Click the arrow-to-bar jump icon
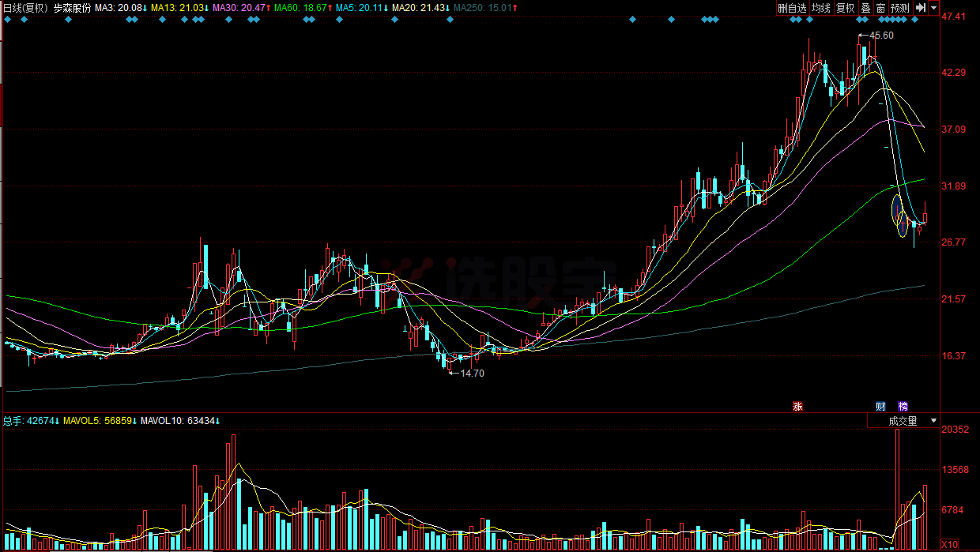 coord(920,8)
